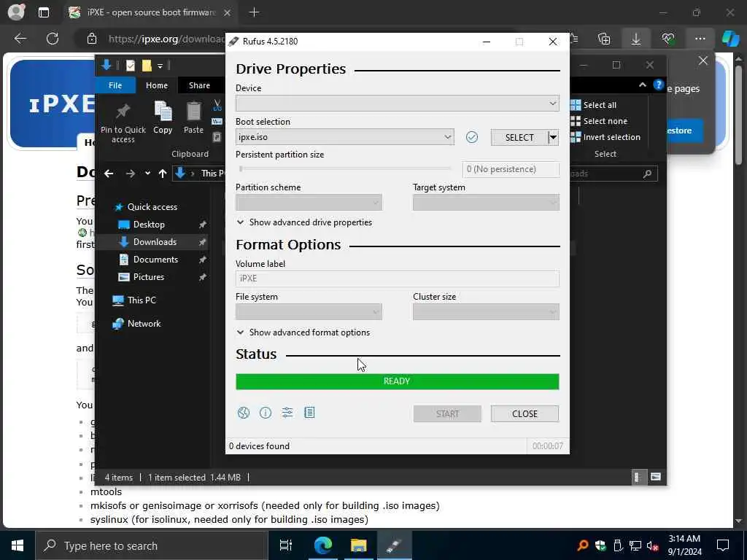The height and width of the screenshot is (560, 747).
Task: Open Task View on the taskbar
Action: tap(285, 545)
